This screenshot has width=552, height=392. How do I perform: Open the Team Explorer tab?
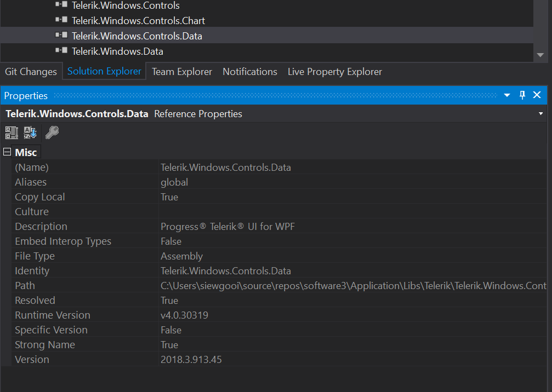[182, 72]
